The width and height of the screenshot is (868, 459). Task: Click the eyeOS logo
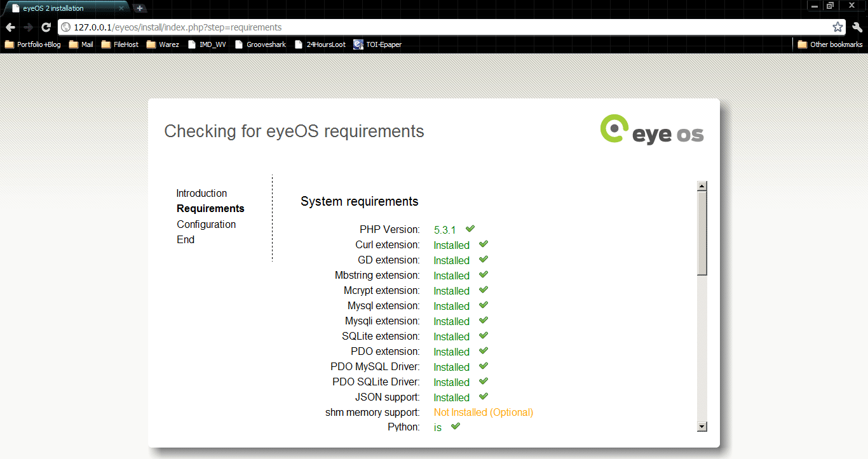652,130
